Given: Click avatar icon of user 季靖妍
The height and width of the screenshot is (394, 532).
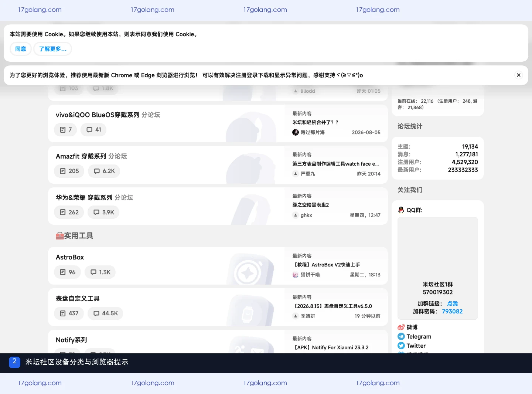Looking at the screenshot, I should tap(296, 316).
